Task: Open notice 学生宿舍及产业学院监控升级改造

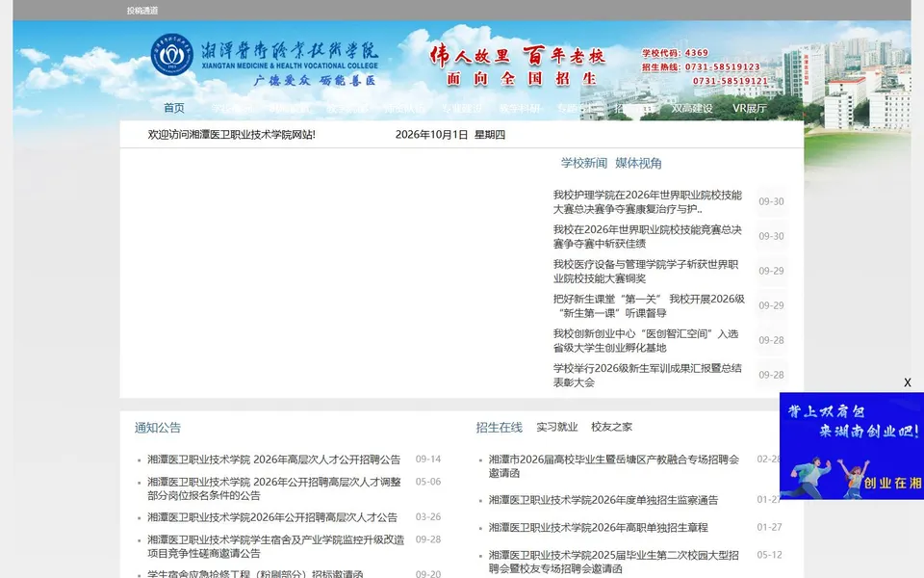Action: 276,547
